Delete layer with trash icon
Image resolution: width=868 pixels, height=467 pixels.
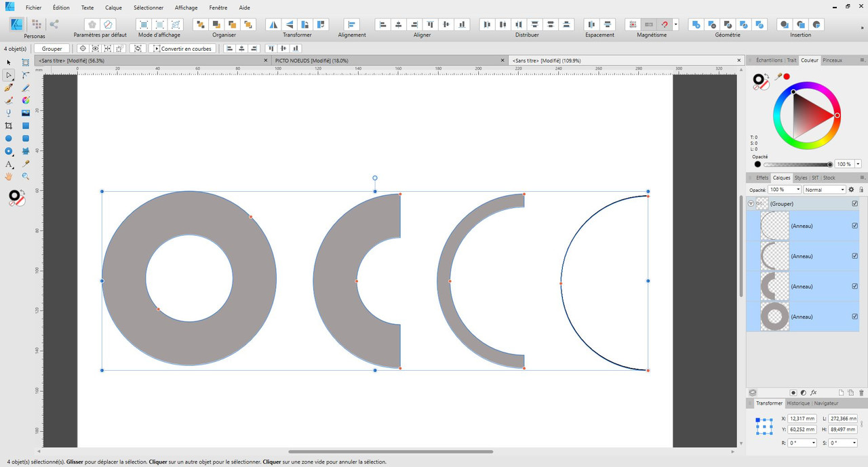pos(861,392)
